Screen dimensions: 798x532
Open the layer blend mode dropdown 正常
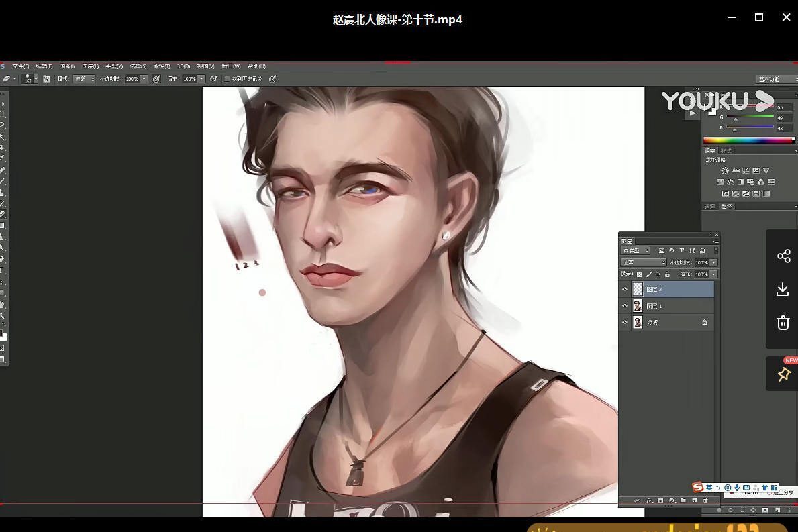point(643,262)
